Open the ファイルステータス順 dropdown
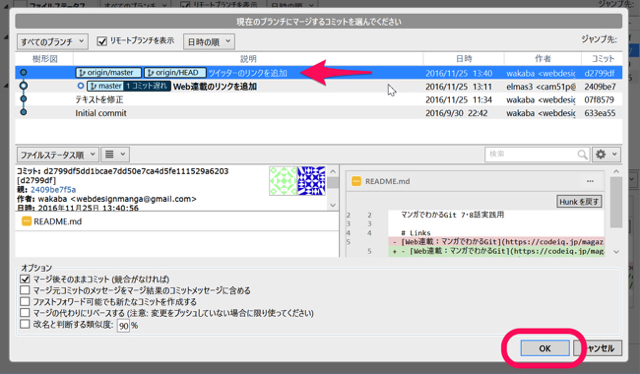Image resolution: width=640 pixels, height=374 pixels. pos(58,154)
